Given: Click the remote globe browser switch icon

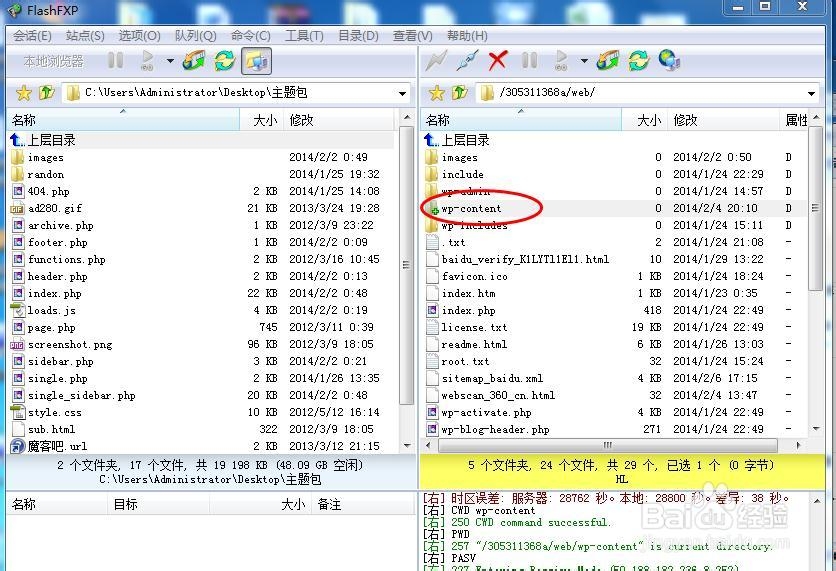Looking at the screenshot, I should pos(669,61).
